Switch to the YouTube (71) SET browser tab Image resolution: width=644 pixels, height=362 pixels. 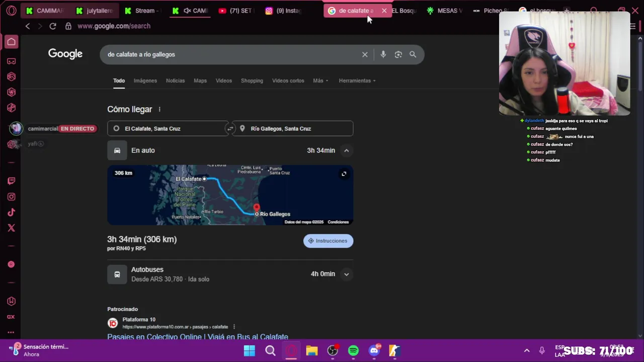[236, 11]
